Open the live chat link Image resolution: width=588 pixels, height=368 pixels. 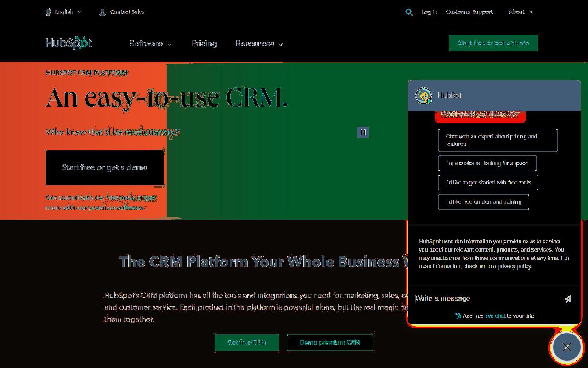coord(495,316)
